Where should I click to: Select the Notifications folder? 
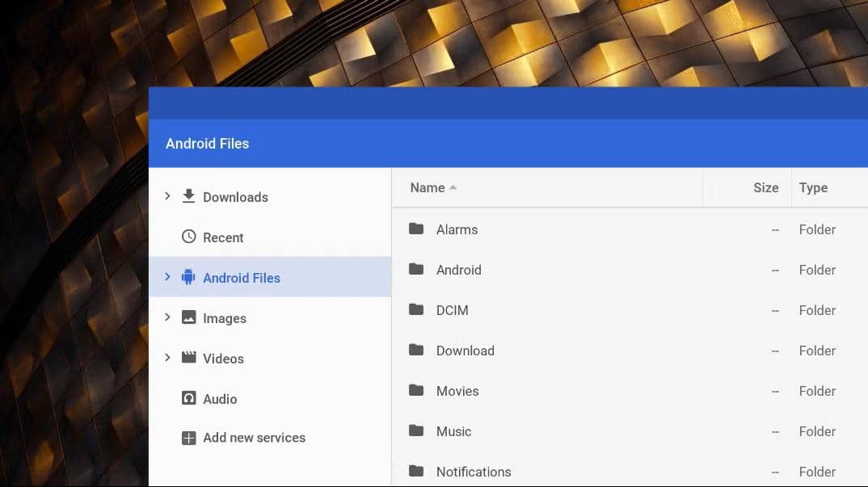(474, 472)
